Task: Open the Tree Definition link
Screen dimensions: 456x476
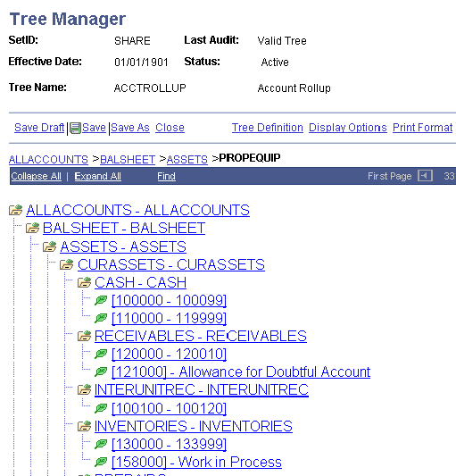Action: [x=268, y=128]
